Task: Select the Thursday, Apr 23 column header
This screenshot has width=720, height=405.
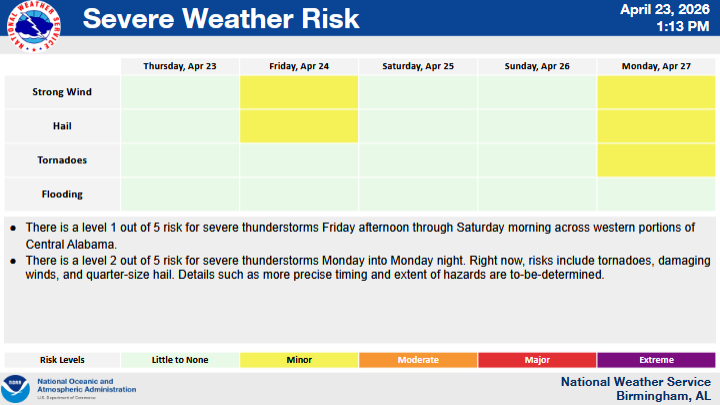Action: click(179, 65)
